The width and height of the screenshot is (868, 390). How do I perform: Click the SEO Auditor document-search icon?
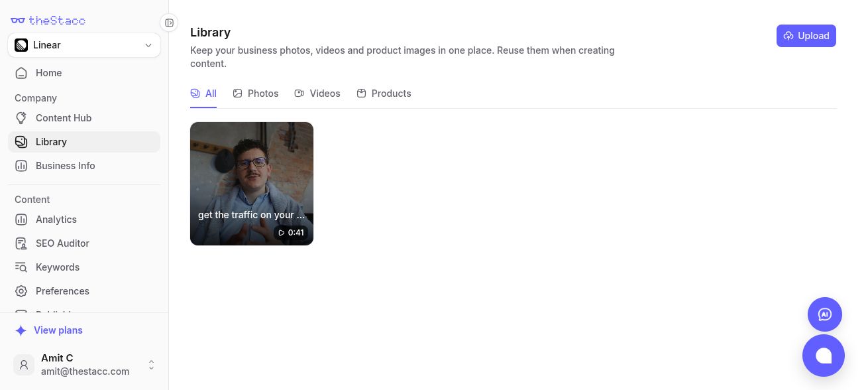click(x=22, y=243)
